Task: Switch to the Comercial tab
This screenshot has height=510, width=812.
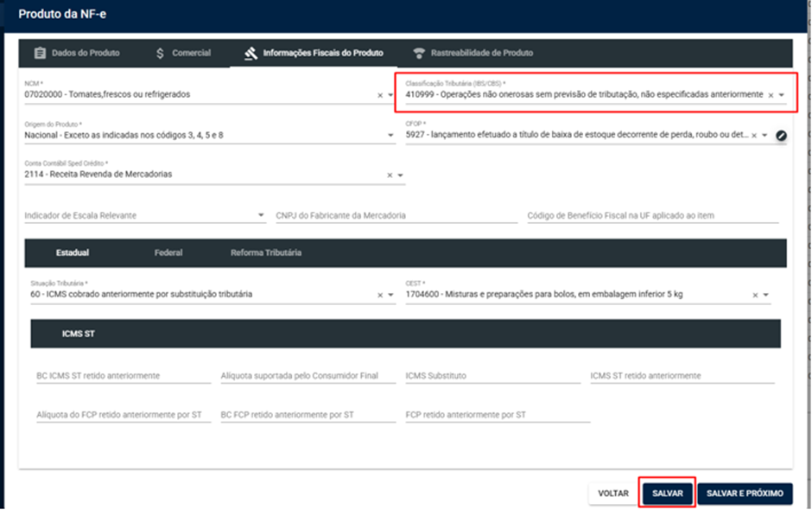Action: click(183, 53)
